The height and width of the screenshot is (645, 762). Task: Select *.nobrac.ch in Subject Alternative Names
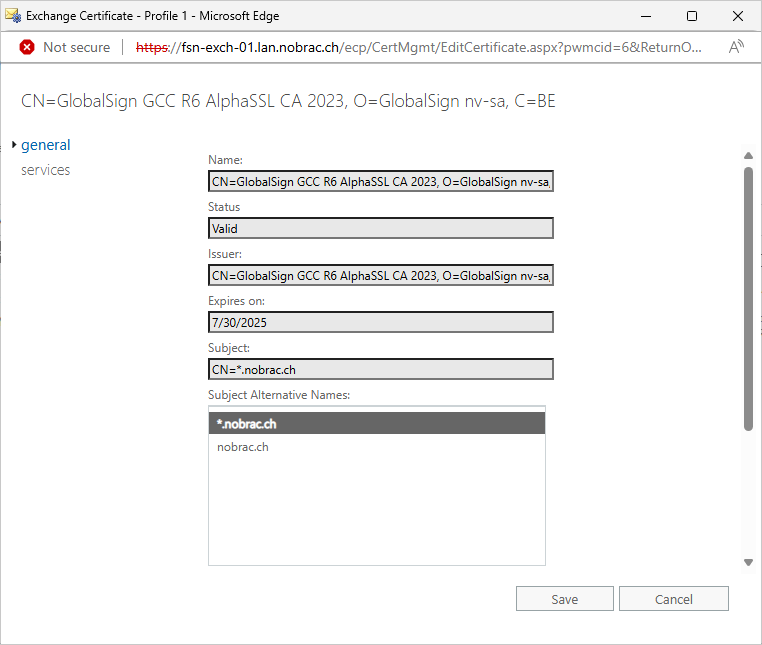pos(377,423)
